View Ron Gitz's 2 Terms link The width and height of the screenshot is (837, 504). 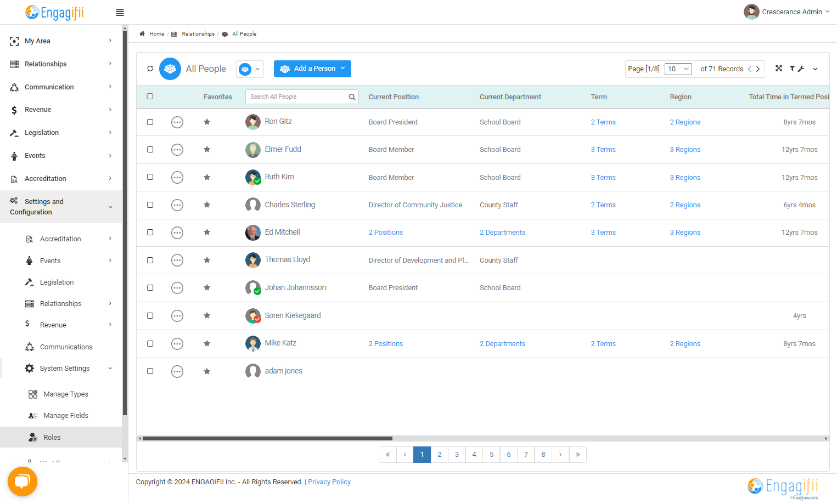pyautogui.click(x=603, y=122)
